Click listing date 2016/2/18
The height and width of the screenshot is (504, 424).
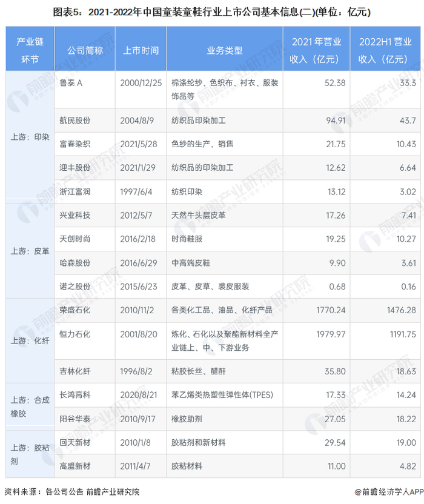[137, 239]
